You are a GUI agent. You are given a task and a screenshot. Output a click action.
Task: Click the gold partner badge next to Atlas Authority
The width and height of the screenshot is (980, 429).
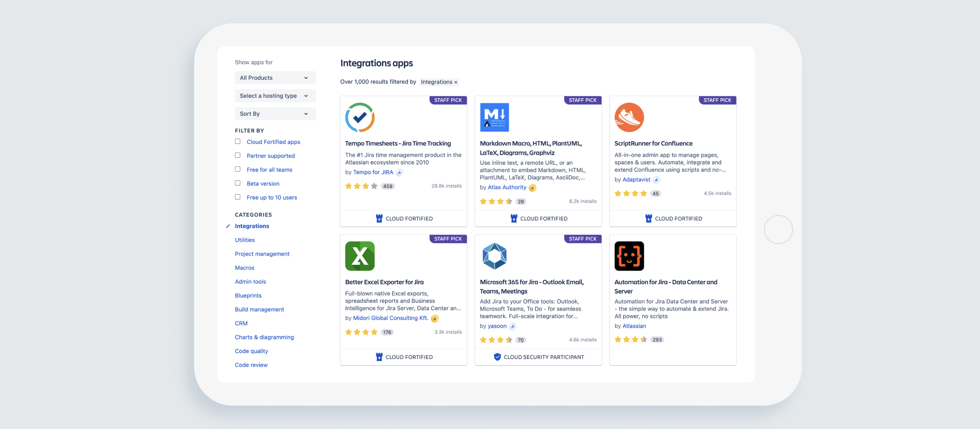point(533,187)
